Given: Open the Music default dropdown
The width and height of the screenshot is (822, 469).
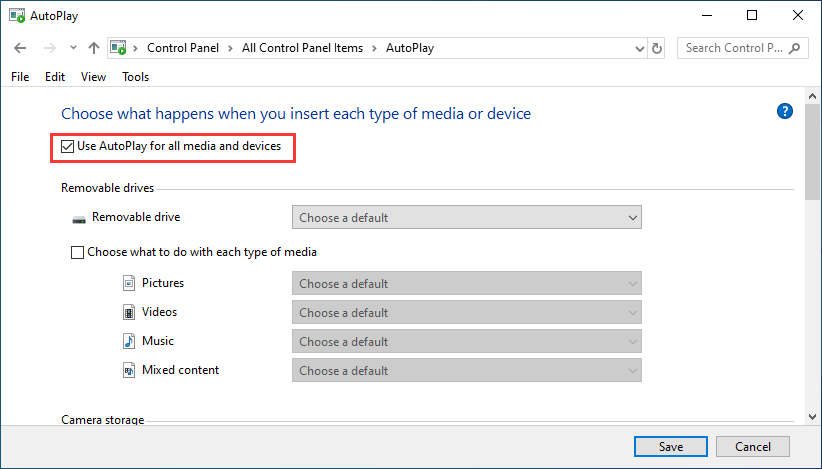Looking at the screenshot, I should [467, 342].
